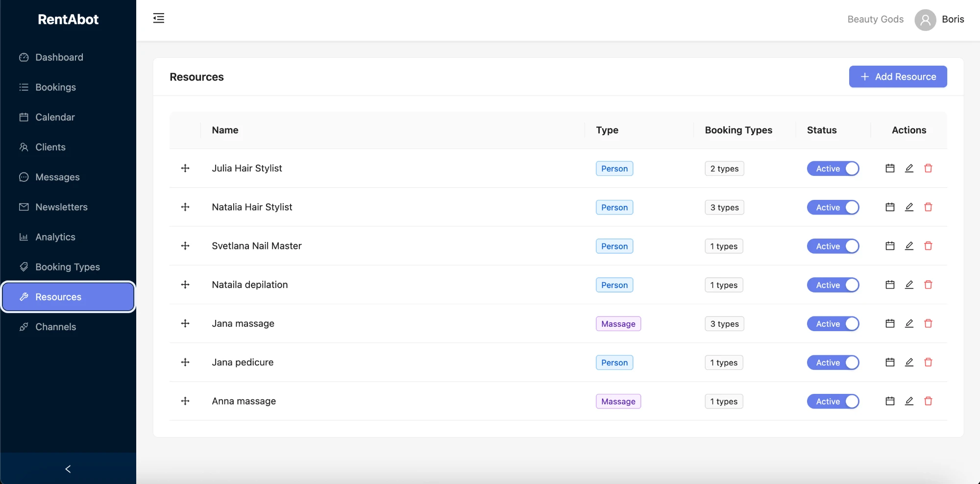Navigate to Booking Types

[68, 267]
